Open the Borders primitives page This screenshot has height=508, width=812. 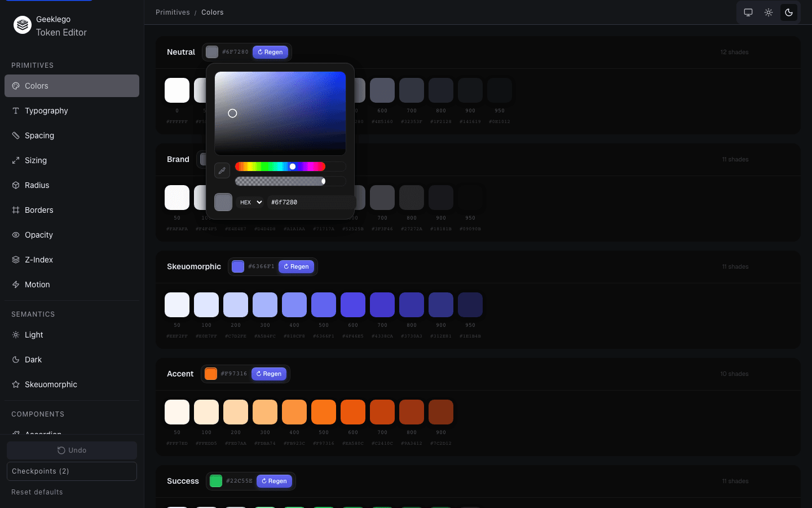coord(72,210)
